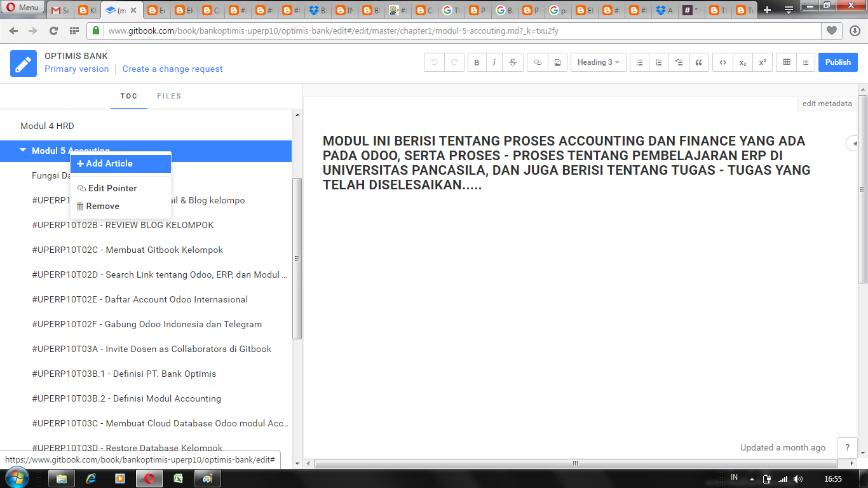The height and width of the screenshot is (488, 868).
Task: Switch to the FILES tab
Action: [x=169, y=96]
